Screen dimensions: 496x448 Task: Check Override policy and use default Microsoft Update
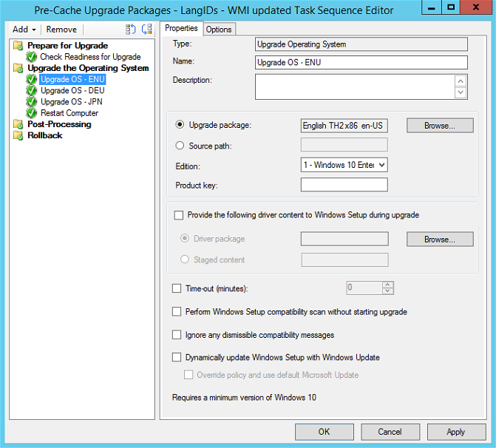tap(188, 375)
